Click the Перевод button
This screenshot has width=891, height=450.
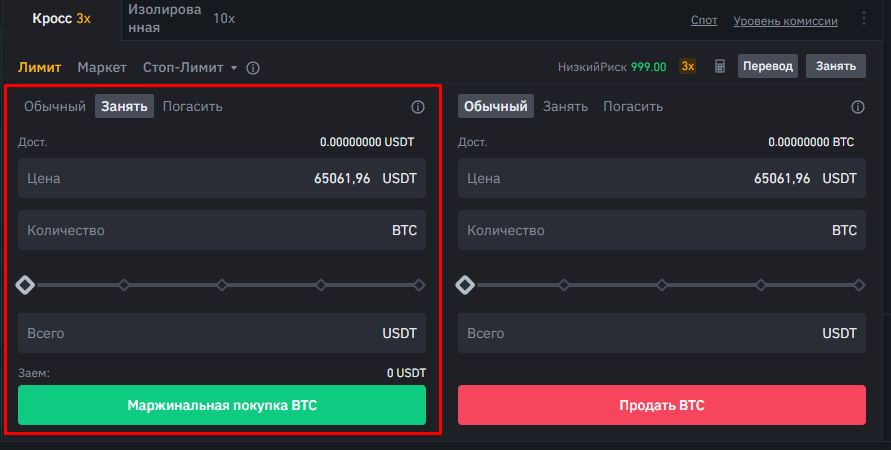point(768,67)
